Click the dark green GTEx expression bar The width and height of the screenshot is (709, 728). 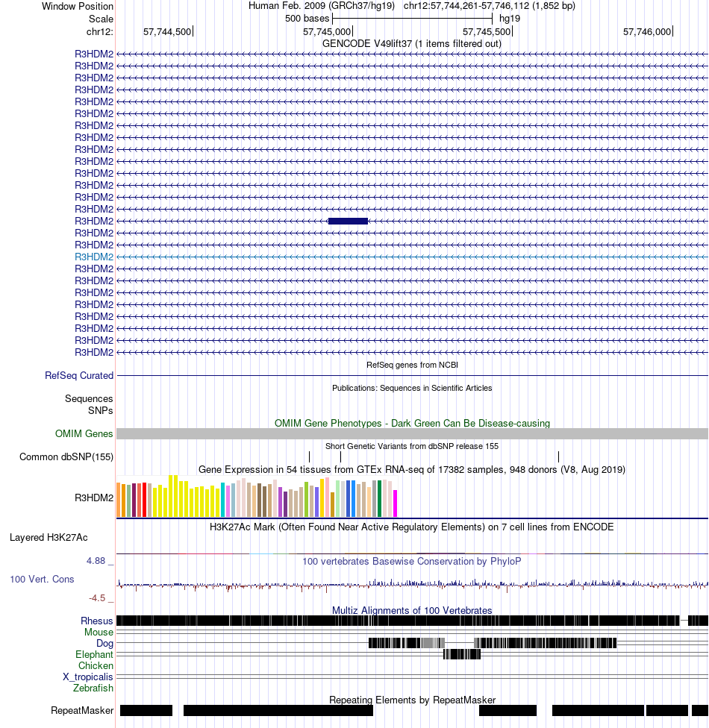click(380, 499)
